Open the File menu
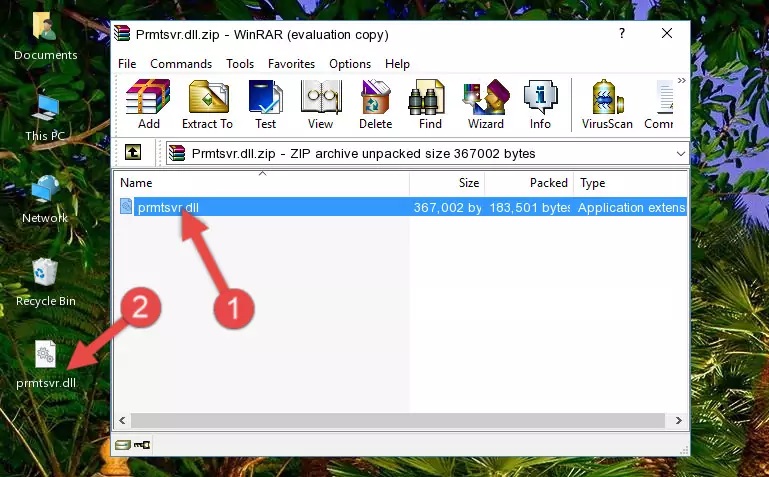The image size is (769, 477). [x=127, y=64]
